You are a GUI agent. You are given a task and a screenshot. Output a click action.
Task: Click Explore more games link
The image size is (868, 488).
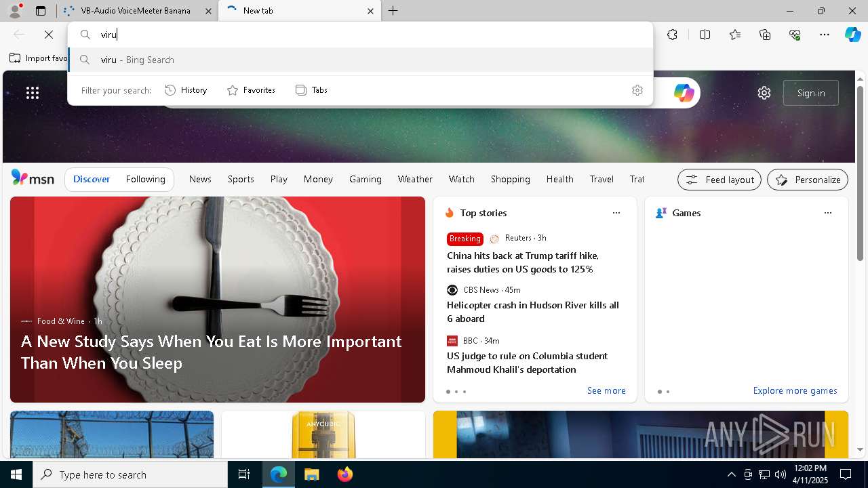[795, 391]
